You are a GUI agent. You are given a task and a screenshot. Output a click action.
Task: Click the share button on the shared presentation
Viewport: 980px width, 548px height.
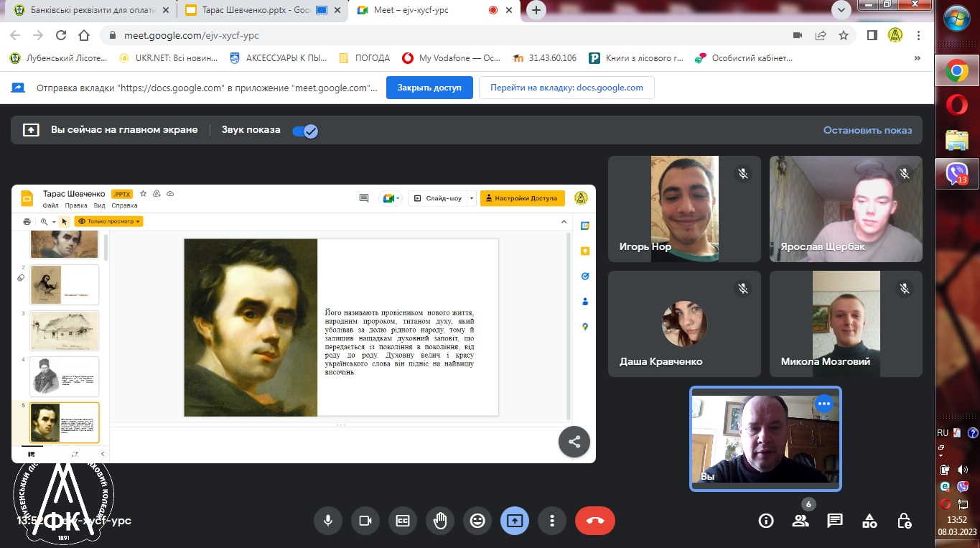(574, 442)
